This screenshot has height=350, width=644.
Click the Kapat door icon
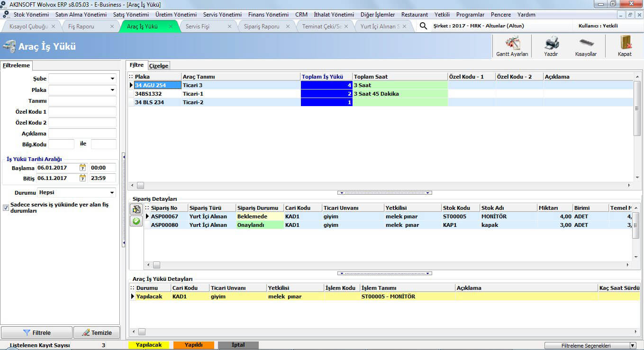626,43
